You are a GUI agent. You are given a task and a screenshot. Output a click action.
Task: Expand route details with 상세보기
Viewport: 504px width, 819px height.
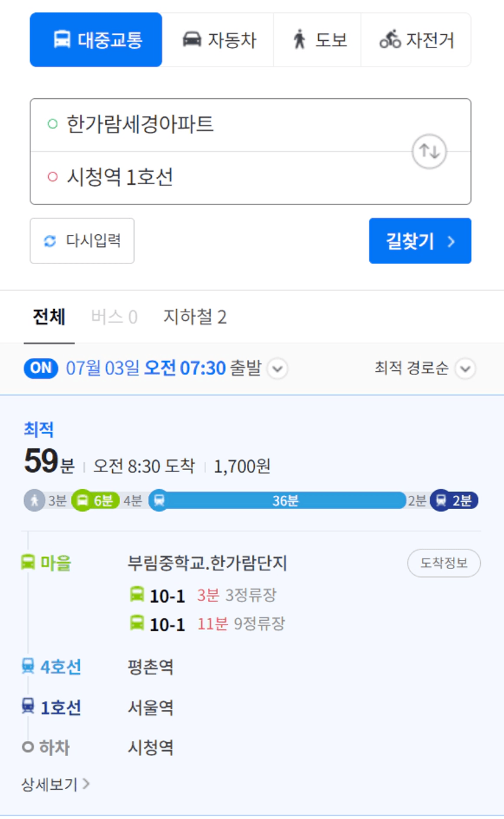point(56,784)
